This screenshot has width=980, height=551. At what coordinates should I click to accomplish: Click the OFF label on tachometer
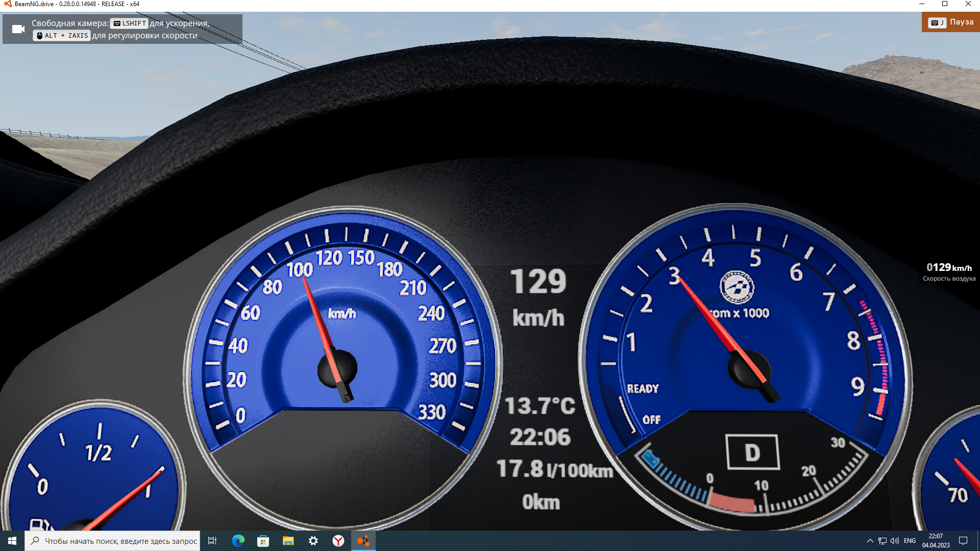click(x=651, y=420)
